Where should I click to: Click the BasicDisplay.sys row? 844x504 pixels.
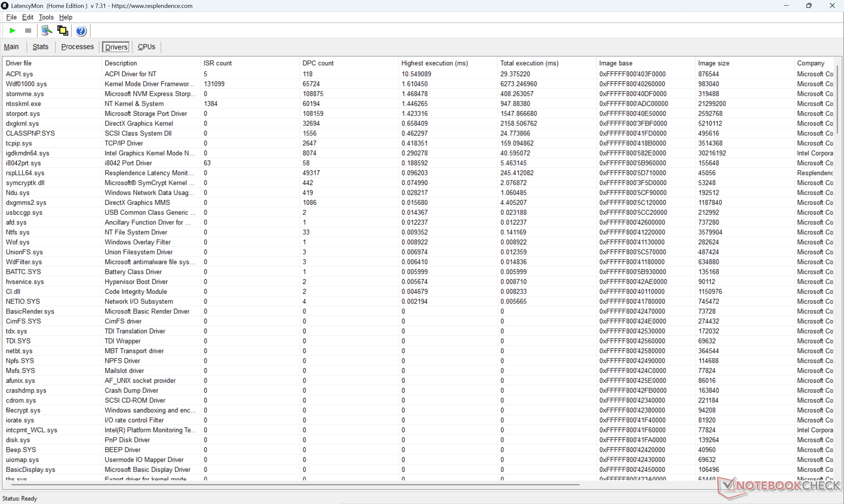point(418,469)
